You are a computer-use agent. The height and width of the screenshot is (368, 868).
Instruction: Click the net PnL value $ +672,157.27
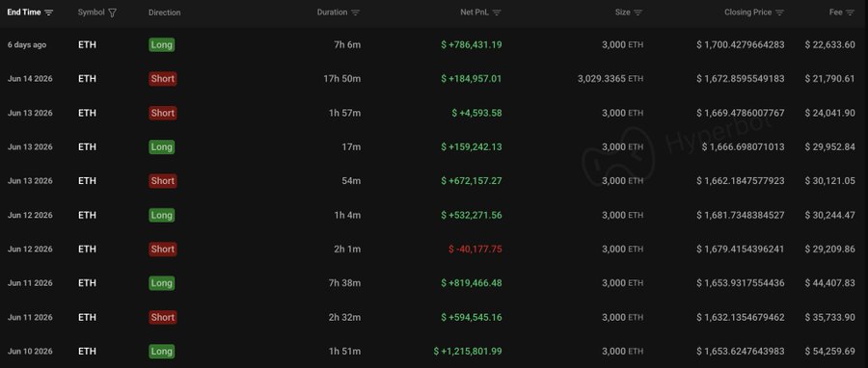(x=472, y=181)
